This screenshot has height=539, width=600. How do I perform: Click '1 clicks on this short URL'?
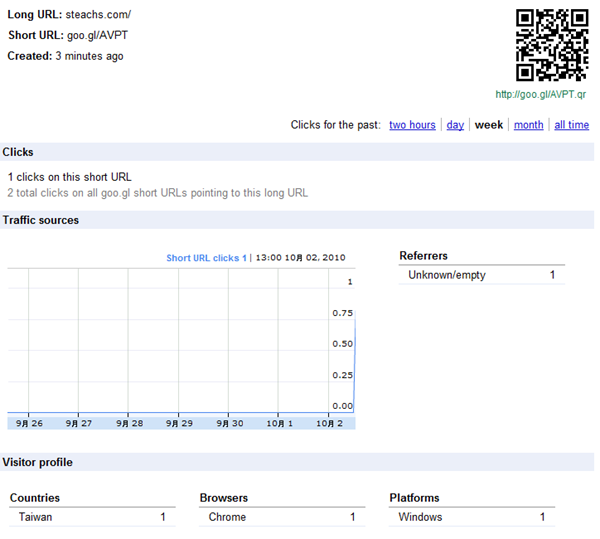pyautogui.click(x=70, y=177)
